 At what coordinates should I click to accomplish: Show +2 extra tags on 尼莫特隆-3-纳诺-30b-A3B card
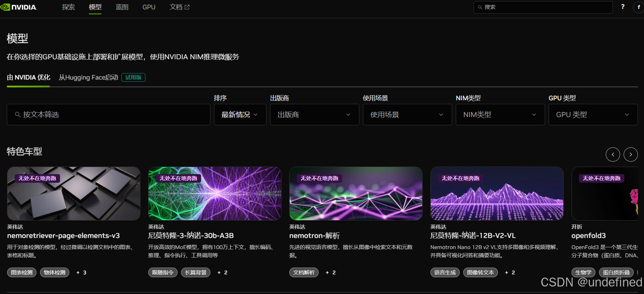point(223,272)
